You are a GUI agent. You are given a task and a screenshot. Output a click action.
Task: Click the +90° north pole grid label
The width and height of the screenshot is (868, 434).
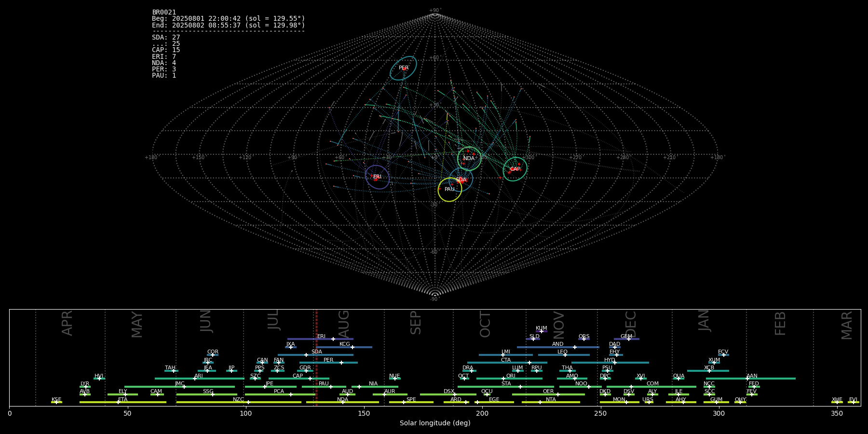tap(435, 11)
